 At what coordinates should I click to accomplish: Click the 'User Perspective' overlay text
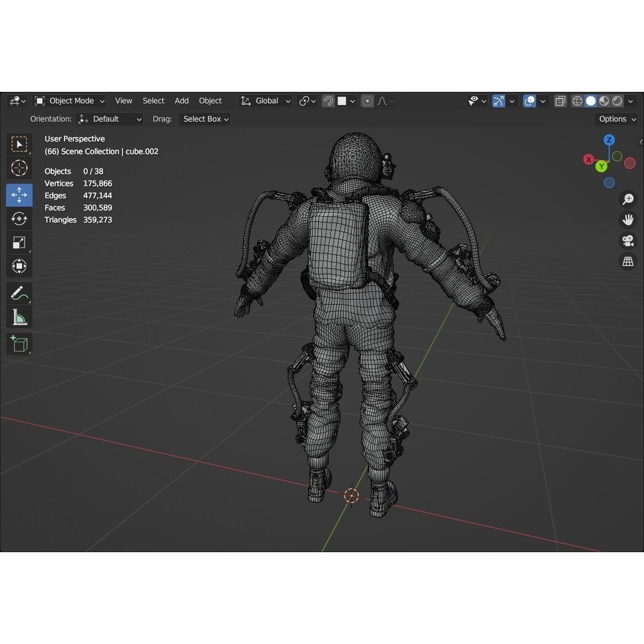click(75, 139)
